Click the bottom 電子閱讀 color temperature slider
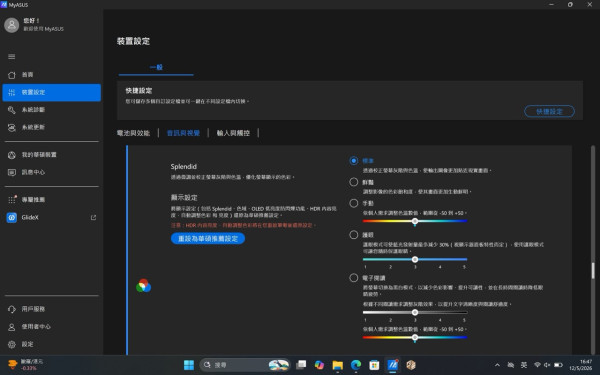Image resolution: width=600 pixels, height=375 pixels. click(415, 338)
